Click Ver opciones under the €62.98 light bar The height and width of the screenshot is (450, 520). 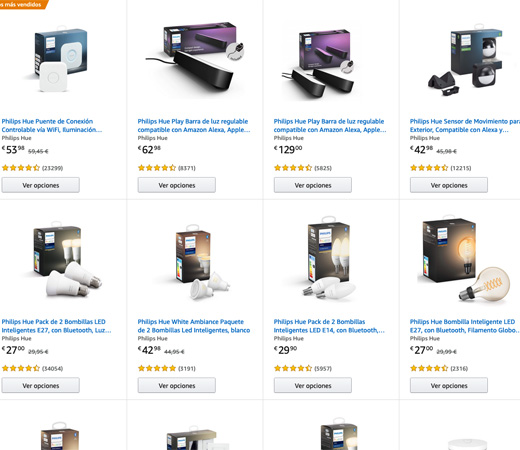[x=177, y=185]
